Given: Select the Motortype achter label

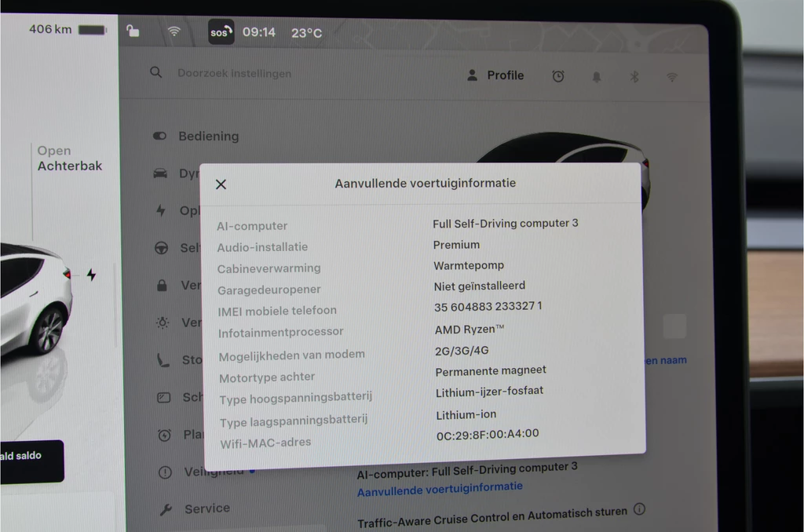Looking at the screenshot, I should point(267,377).
